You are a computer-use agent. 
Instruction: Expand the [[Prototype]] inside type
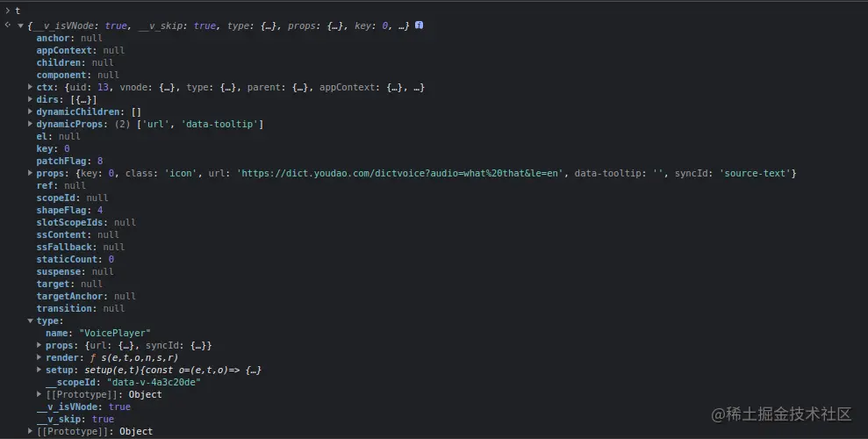click(39, 395)
